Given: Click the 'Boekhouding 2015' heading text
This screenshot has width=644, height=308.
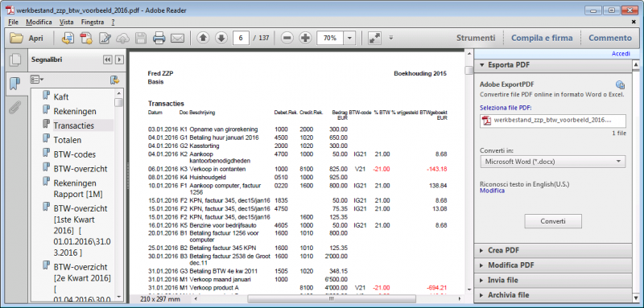Looking at the screenshot, I should coord(420,73).
